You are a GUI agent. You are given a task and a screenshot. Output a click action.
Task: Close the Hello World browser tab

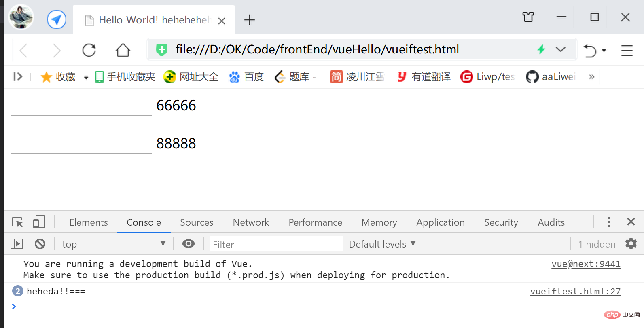(222, 21)
